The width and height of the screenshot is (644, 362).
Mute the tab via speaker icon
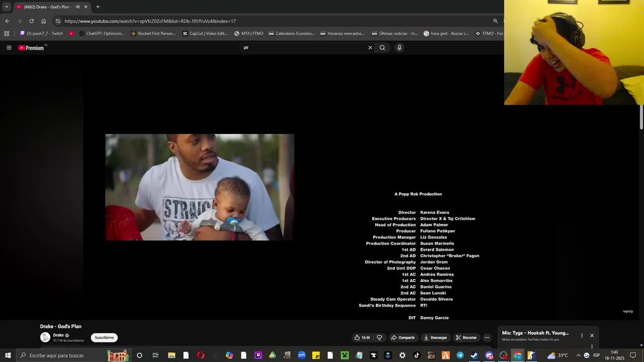tap(77, 7)
